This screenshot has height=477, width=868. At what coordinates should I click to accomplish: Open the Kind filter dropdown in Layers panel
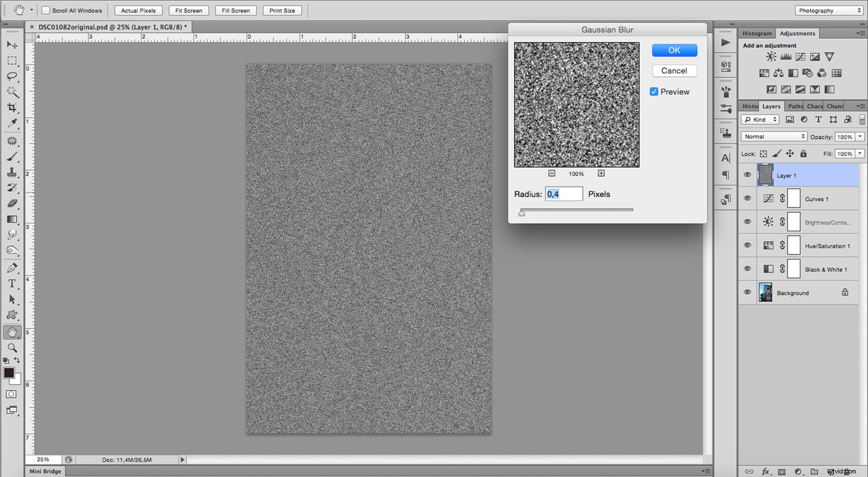click(x=760, y=119)
